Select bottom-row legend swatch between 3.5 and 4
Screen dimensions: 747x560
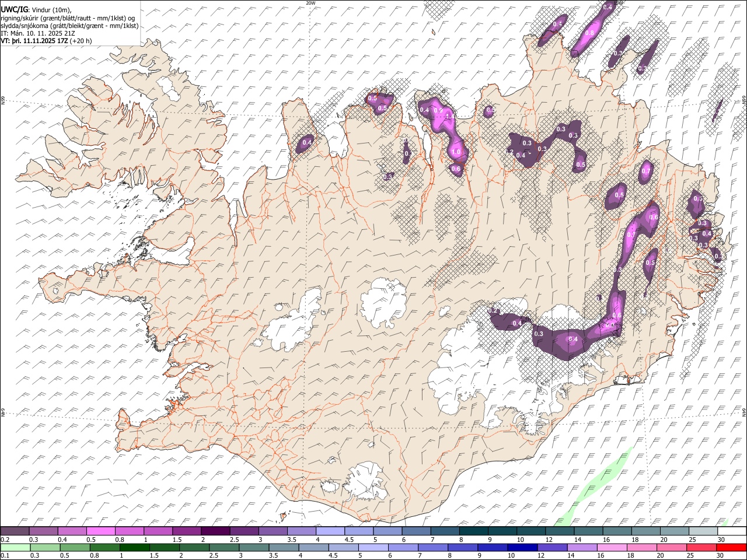coord(283,547)
